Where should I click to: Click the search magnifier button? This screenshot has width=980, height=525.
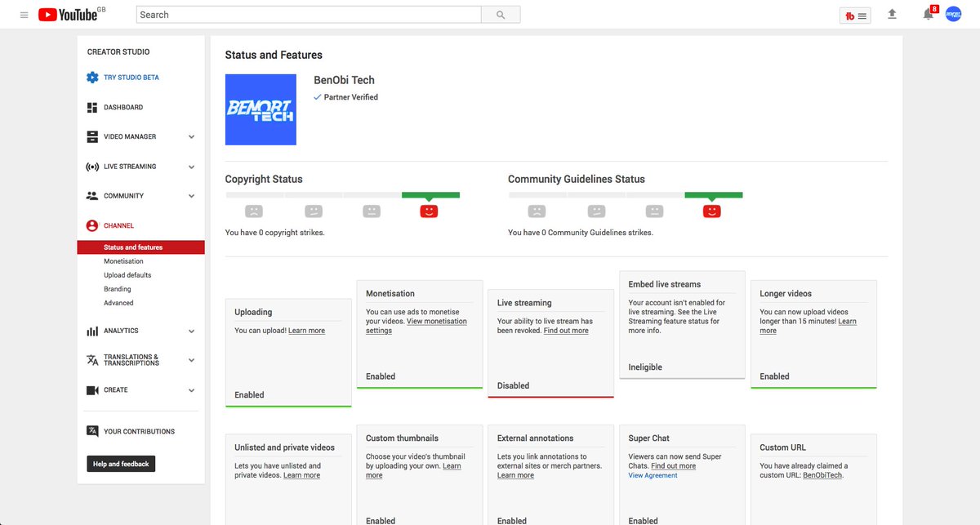[501, 15]
